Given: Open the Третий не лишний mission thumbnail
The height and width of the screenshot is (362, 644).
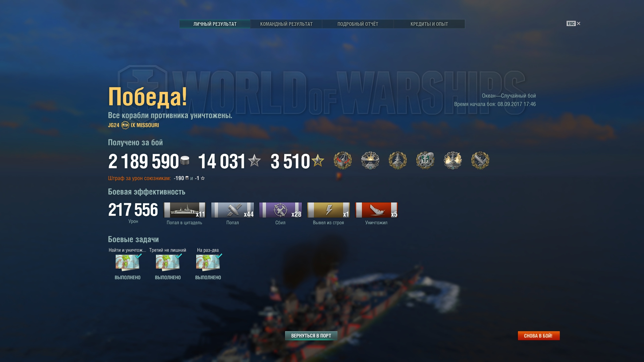Looking at the screenshot, I should [168, 262].
